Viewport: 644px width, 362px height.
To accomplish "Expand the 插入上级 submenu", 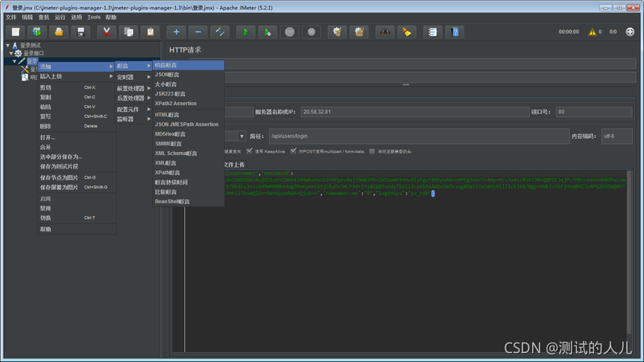I will tap(76, 76).
